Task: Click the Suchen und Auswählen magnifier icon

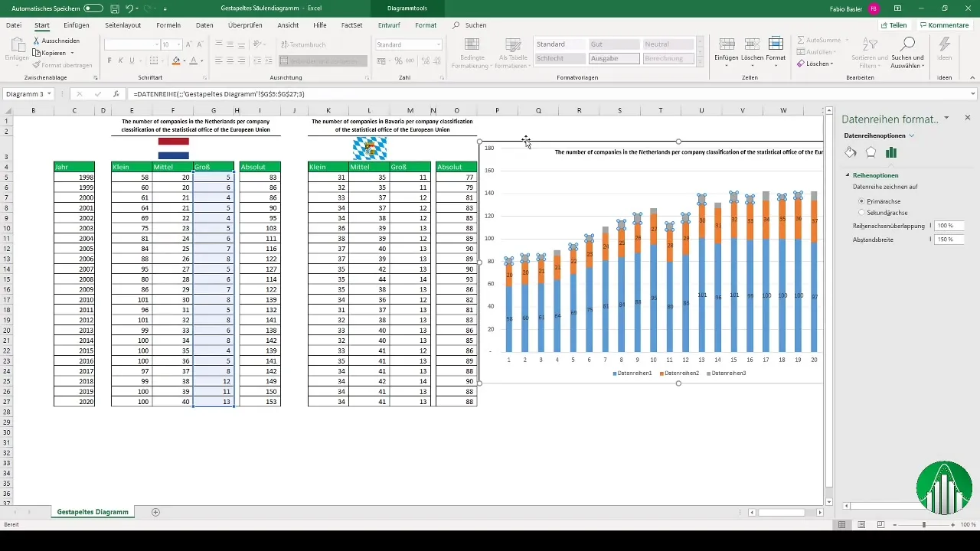Action: 908,44
